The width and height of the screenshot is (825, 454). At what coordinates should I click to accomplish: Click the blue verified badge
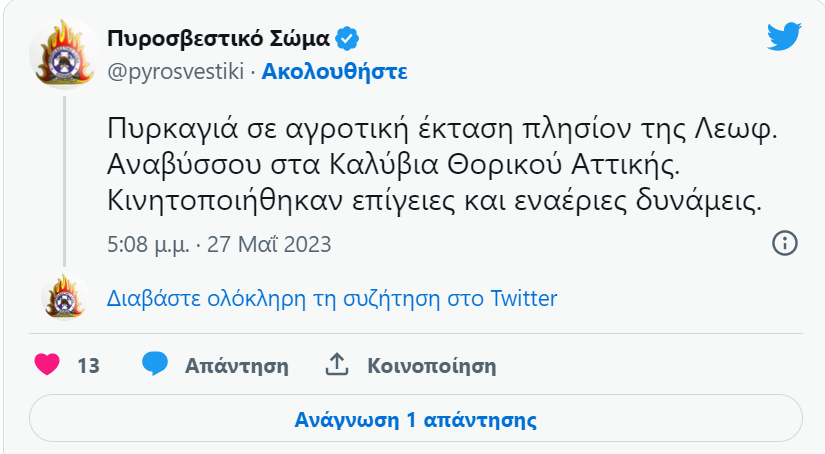tap(348, 39)
